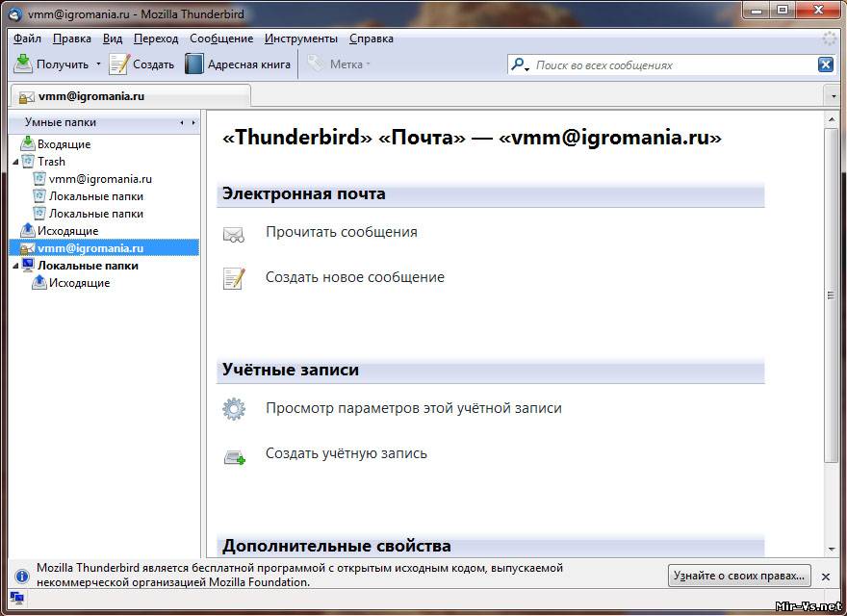Select first Локальные папки under Trash

(x=95, y=196)
